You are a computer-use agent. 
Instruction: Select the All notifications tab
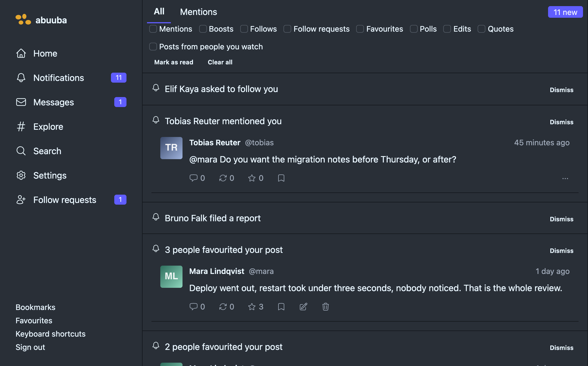(159, 11)
